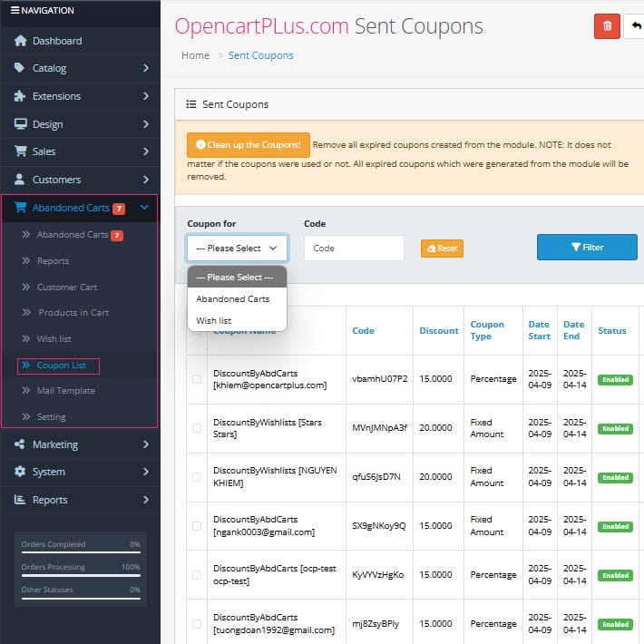Tick checkbox for coupon qfuS6JsD7N
The image size is (644, 644).
[x=197, y=477]
